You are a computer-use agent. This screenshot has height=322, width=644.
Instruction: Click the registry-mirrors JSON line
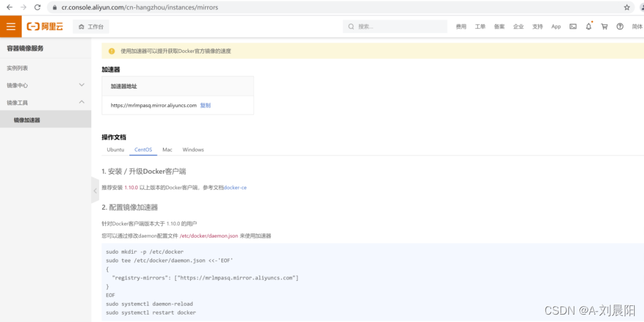pos(205,278)
